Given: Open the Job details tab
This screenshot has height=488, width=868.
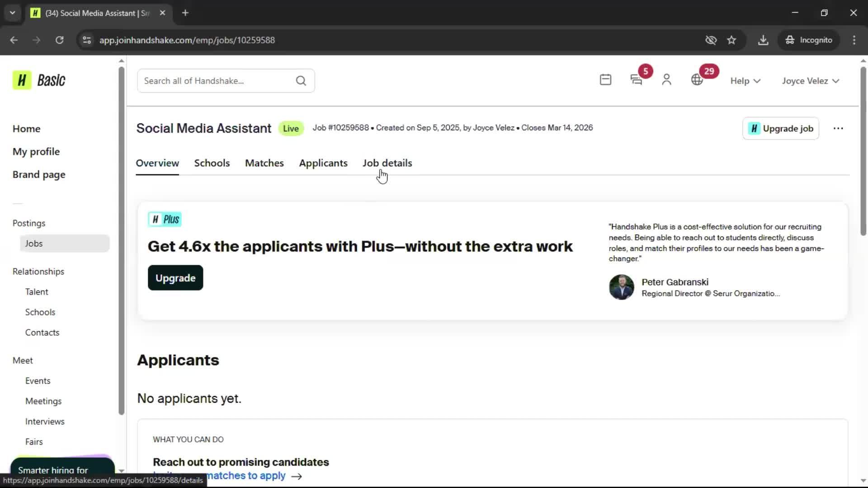Looking at the screenshot, I should point(387,163).
